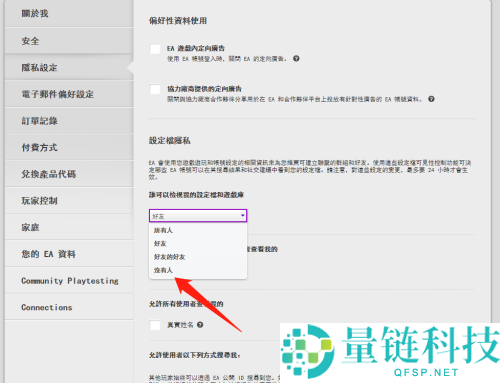Open 付費方式 in the sidebar
This screenshot has width=500, height=383.
[x=69, y=148]
